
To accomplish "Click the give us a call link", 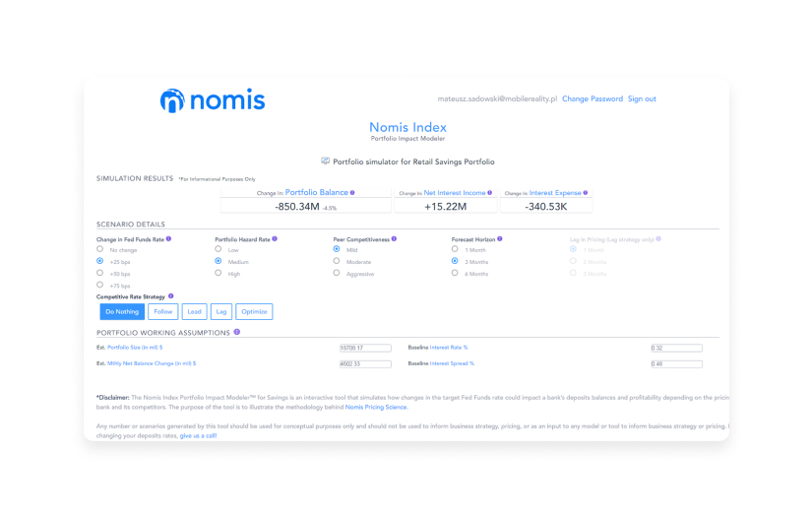I will point(198,435).
